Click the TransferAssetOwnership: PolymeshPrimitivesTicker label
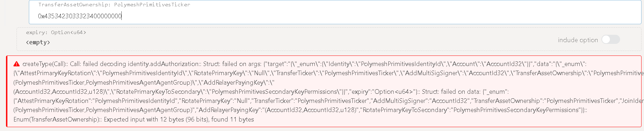 114,5
